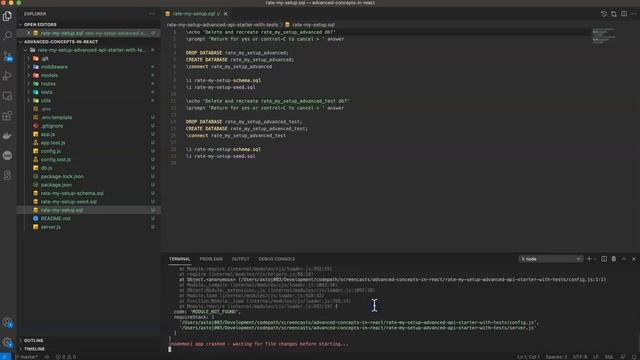Open the package.json file
This screenshot has height=360, width=640.
[x=56, y=185]
